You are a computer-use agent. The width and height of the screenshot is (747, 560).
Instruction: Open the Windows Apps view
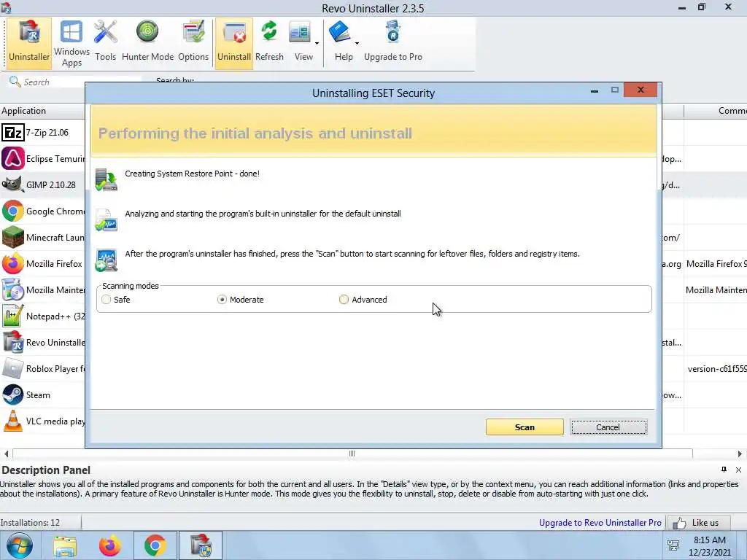pyautogui.click(x=71, y=43)
